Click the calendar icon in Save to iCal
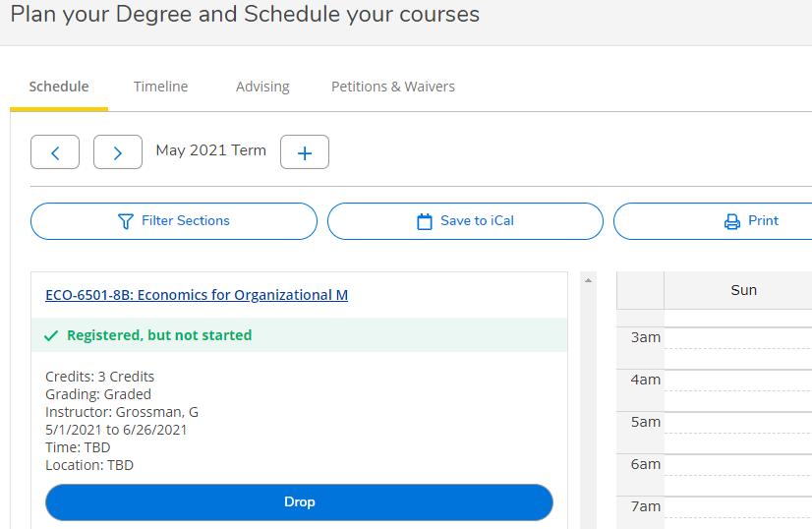This screenshot has width=812, height=529. coord(425,221)
